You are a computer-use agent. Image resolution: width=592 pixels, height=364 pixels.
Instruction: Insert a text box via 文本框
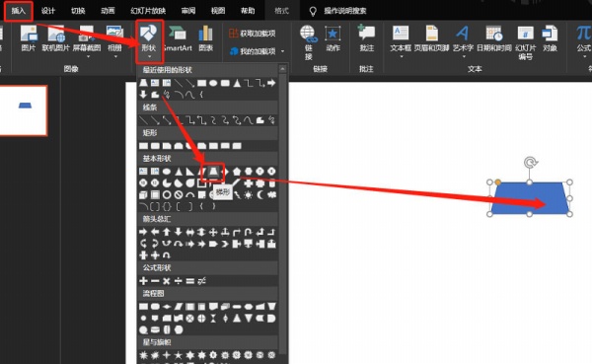401,41
